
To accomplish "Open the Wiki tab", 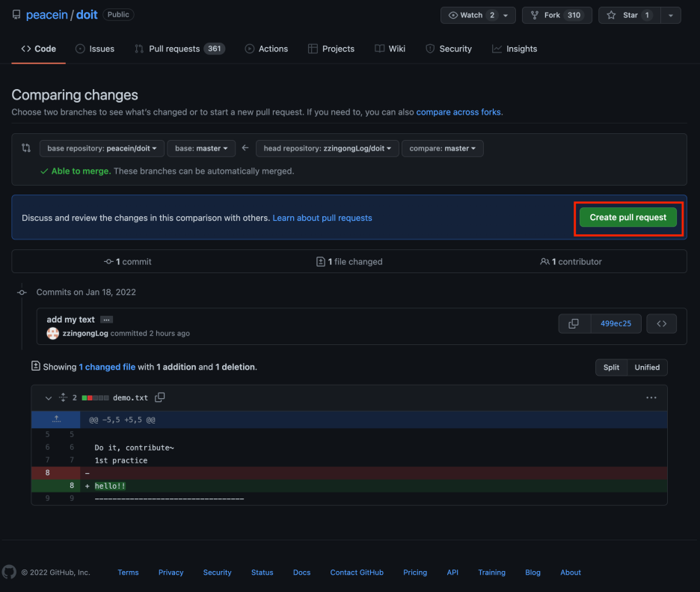I will (390, 49).
